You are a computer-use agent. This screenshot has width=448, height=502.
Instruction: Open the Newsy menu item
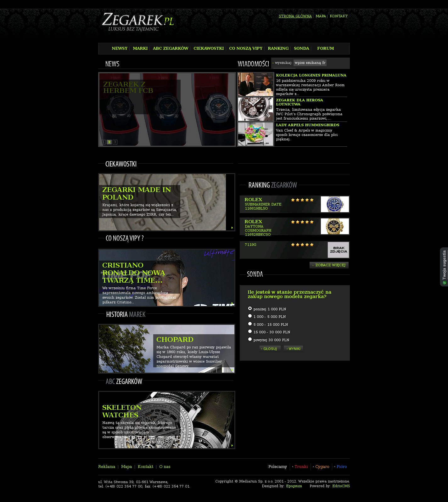pos(120,48)
